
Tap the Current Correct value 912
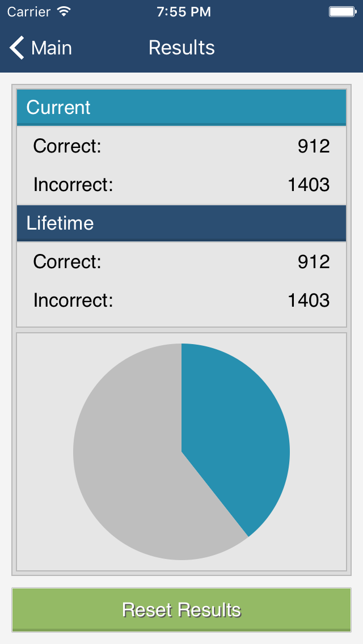coord(314,146)
